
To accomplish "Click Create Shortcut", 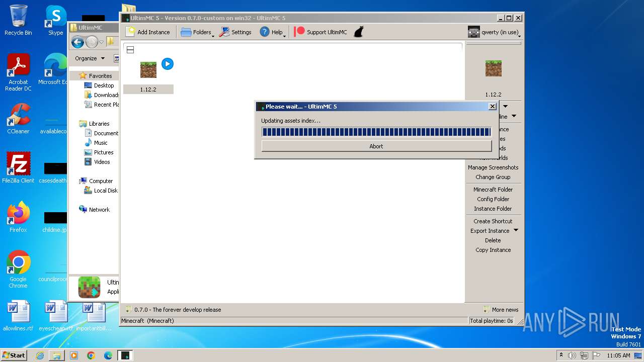I will (x=493, y=221).
